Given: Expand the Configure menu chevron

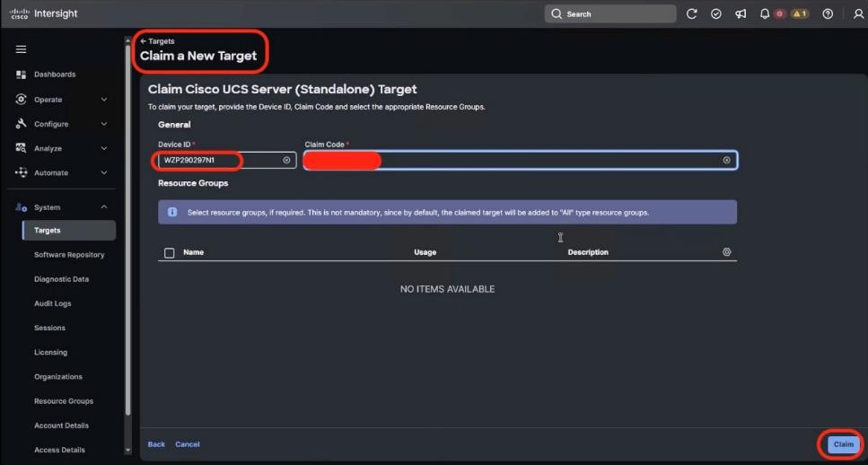Looking at the screenshot, I should point(104,124).
